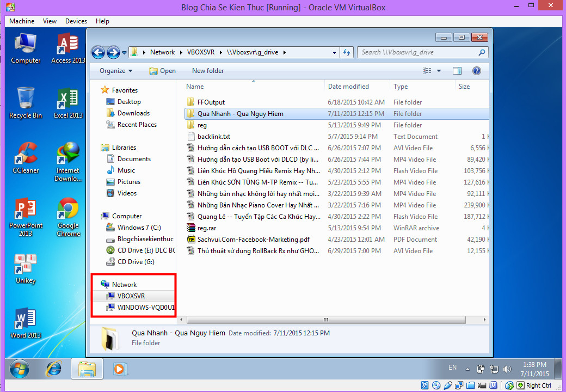Open the VirtualBox Devices menu
This screenshot has width=566, height=392.
(x=76, y=21)
